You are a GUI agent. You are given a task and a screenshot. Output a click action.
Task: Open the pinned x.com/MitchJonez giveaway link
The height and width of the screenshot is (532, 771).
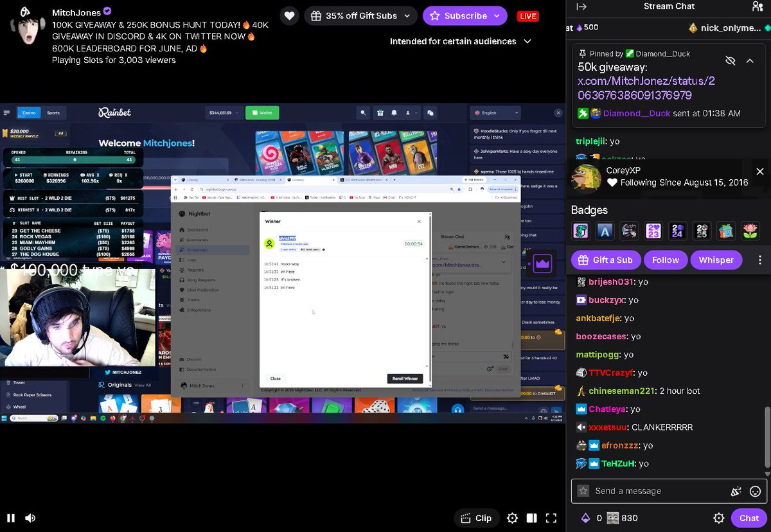coord(646,88)
